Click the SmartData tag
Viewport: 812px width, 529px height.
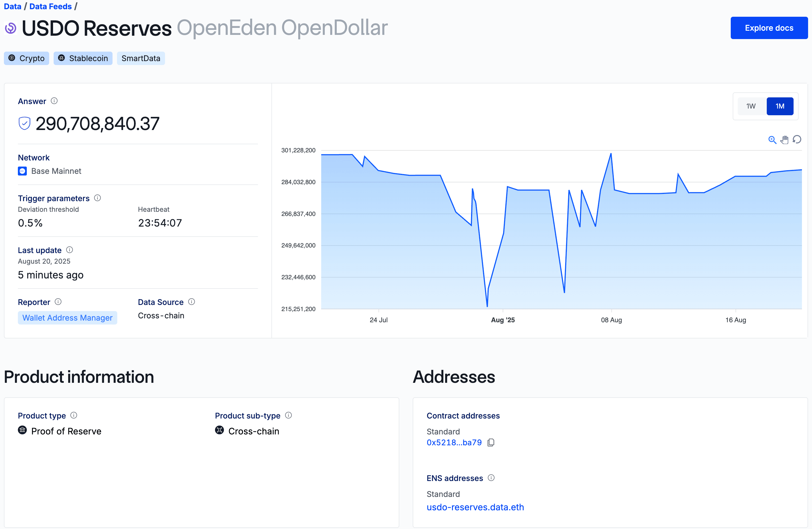141,58
